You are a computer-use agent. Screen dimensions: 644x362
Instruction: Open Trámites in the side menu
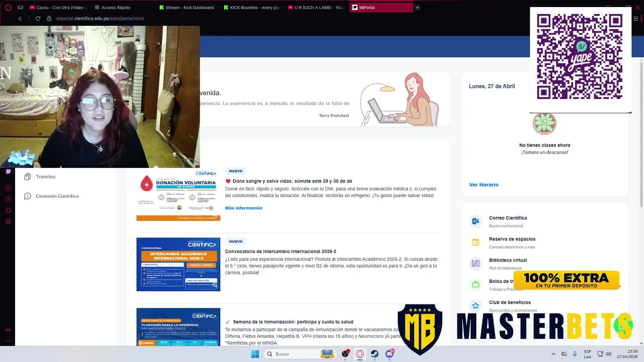[x=46, y=176]
